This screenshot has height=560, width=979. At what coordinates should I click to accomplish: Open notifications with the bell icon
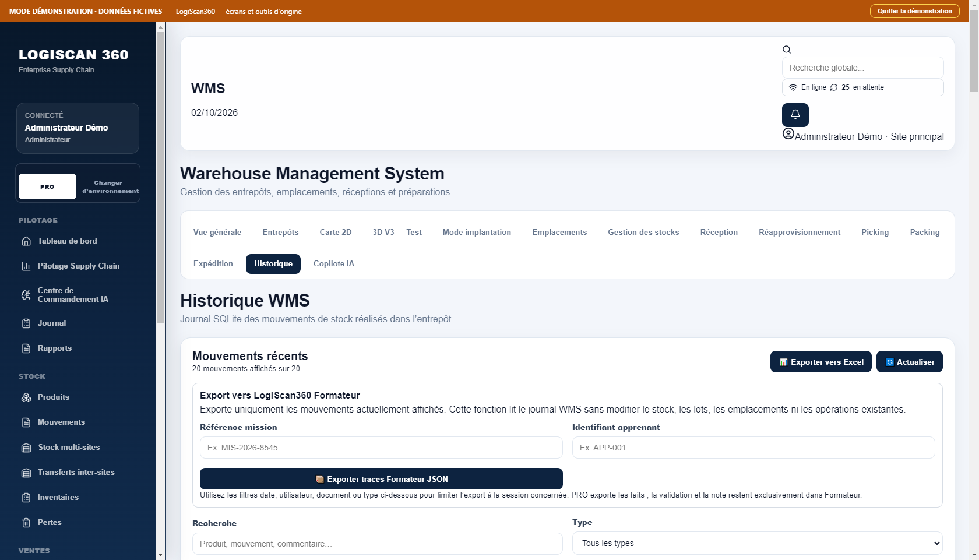(795, 115)
